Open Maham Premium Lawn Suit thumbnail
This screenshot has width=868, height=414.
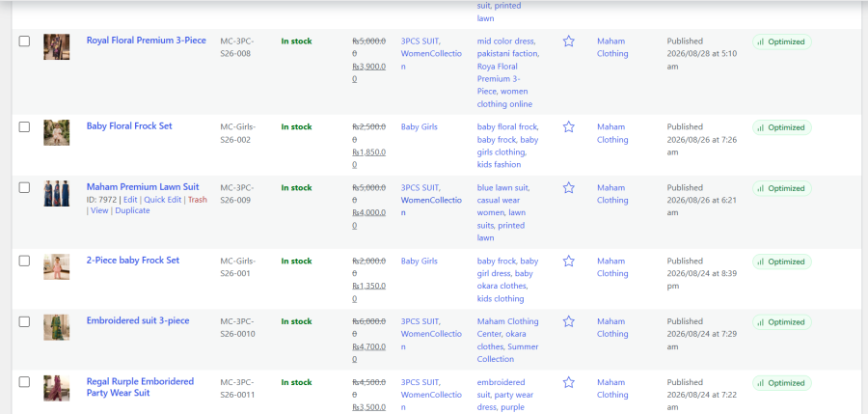[x=57, y=193]
